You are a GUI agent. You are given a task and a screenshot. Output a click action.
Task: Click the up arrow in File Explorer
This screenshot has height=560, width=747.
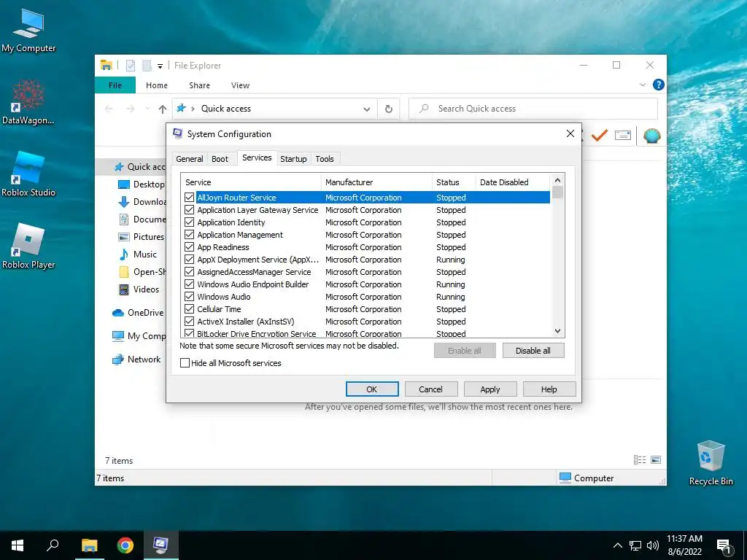tap(163, 109)
